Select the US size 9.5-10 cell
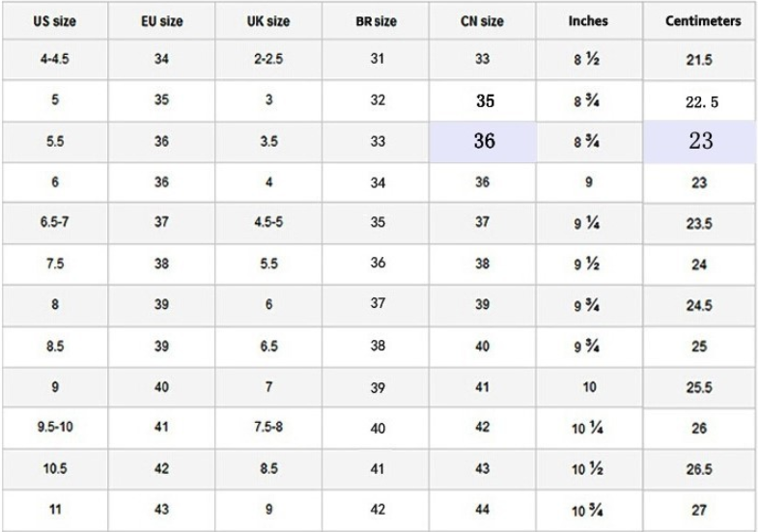The height and width of the screenshot is (532, 758). coord(53,428)
